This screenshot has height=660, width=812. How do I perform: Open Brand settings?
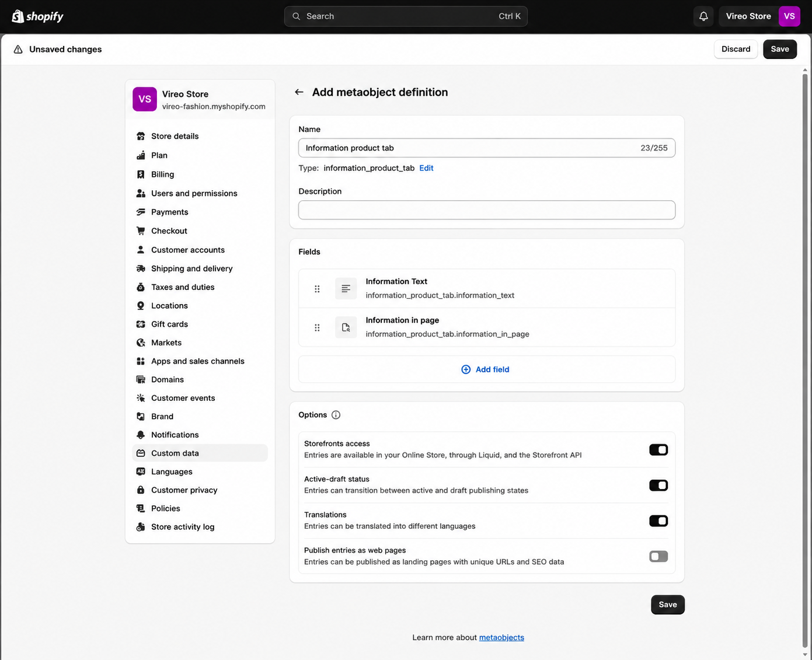coord(200,417)
